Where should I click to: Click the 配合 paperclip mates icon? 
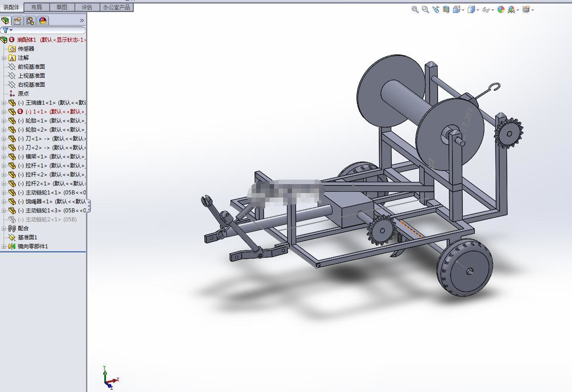12,228
